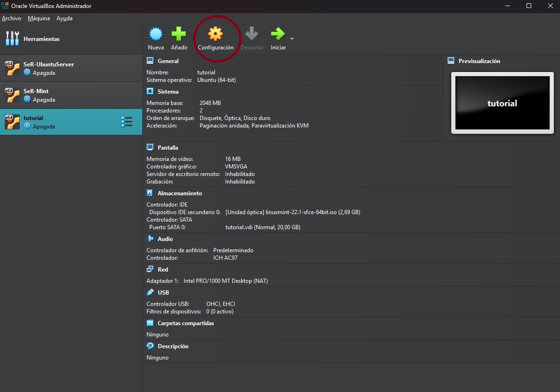
Task: Click the SeR-Mint power state icon
Action: coord(27,99)
